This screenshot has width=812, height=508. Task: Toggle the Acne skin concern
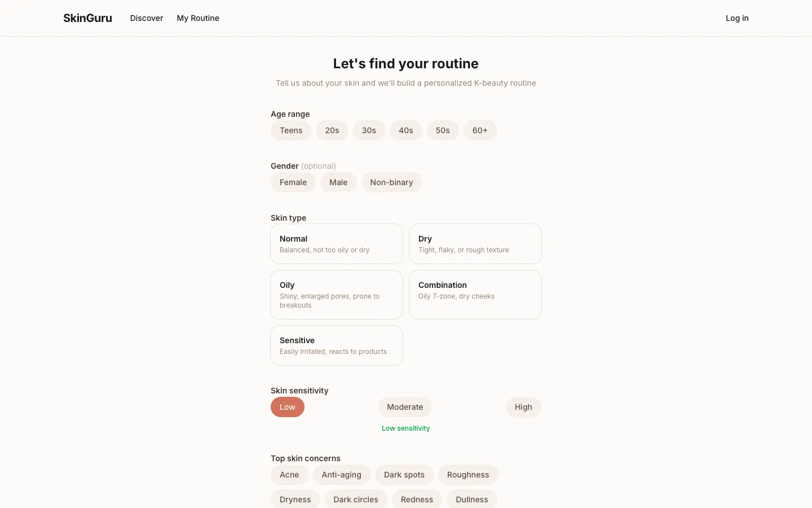click(x=289, y=475)
